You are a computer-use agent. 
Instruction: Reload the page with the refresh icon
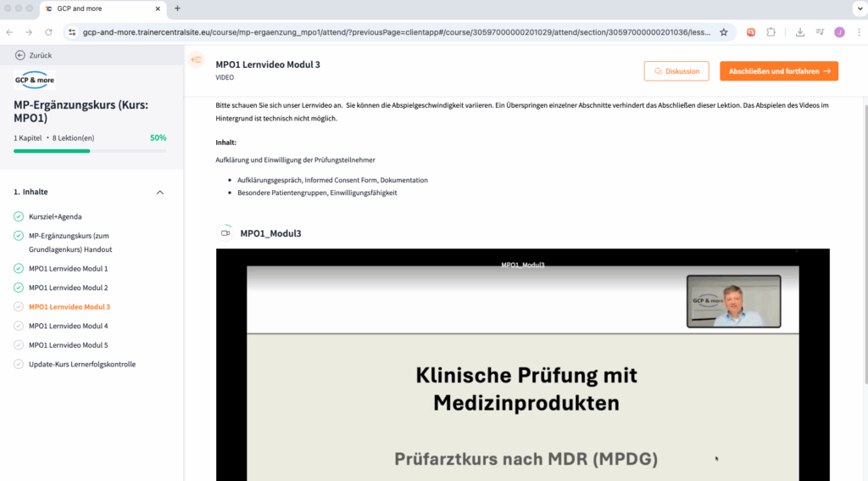coord(48,32)
